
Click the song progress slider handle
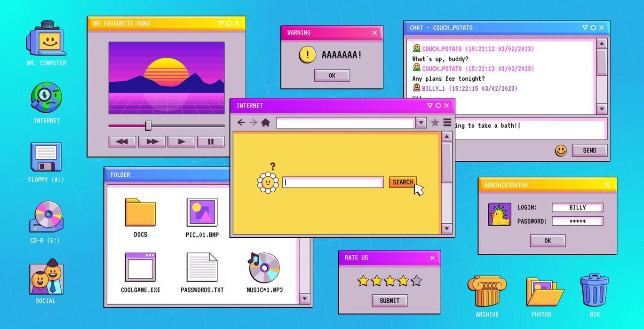click(x=149, y=125)
